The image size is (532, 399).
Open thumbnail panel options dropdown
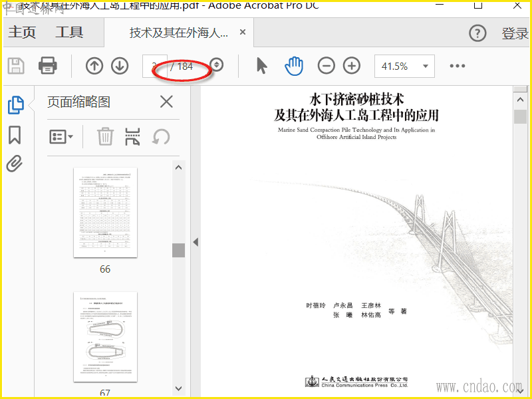point(61,137)
